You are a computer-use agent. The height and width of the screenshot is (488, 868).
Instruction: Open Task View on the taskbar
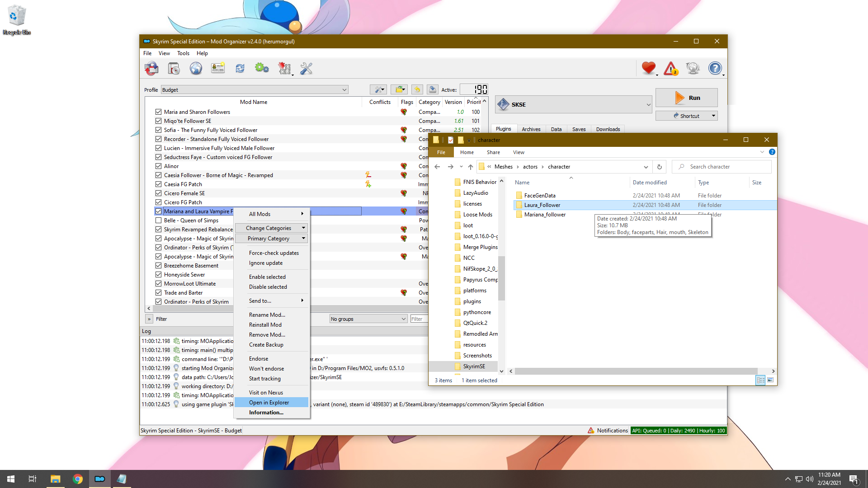tap(33, 479)
